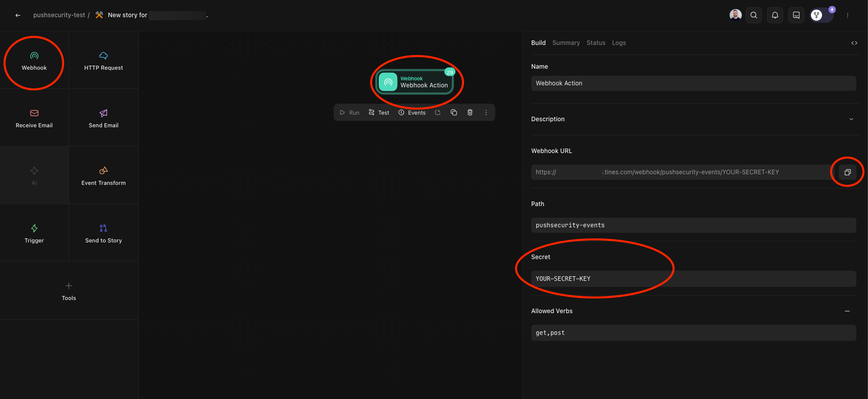Viewport: 868px width, 399px height.
Task: Click the story title 'New story for'
Action: click(x=128, y=15)
